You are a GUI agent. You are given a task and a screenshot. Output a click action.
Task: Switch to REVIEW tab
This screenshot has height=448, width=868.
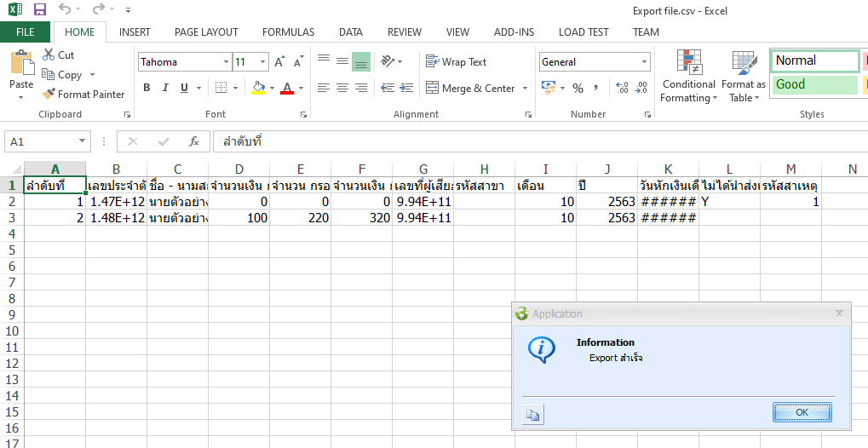click(404, 32)
